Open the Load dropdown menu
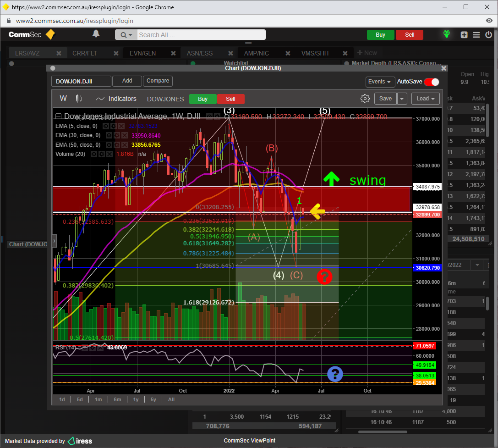498x448 pixels. pos(425,99)
